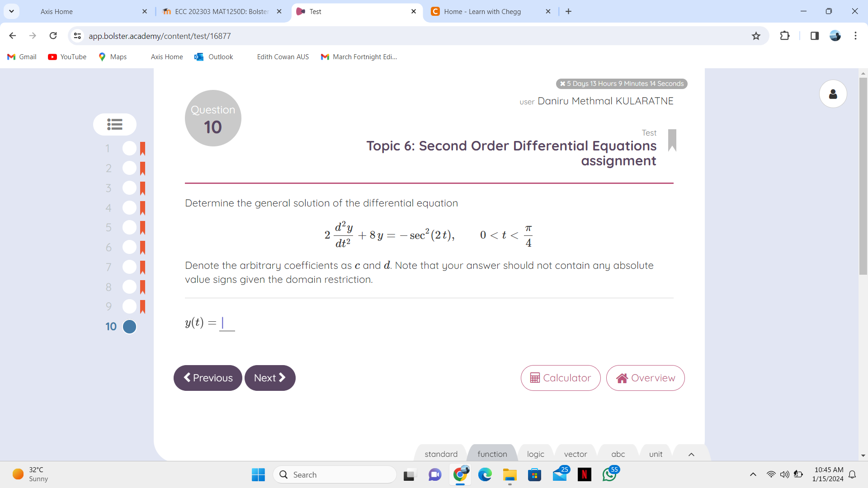Click the y(t) answer input field
868x488 pixels.
(x=227, y=323)
